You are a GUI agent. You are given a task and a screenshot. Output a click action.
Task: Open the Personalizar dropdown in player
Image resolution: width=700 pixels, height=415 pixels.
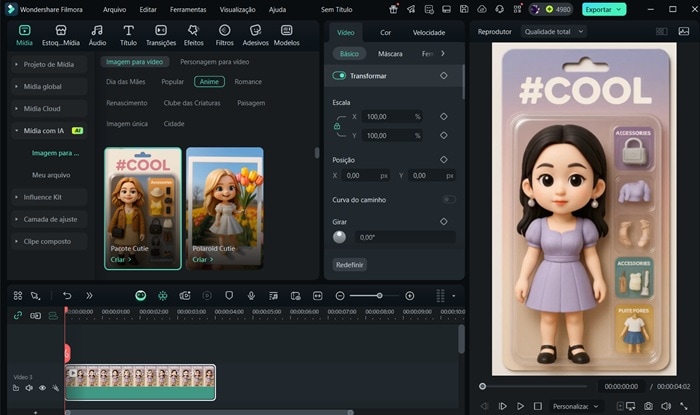[x=575, y=406]
